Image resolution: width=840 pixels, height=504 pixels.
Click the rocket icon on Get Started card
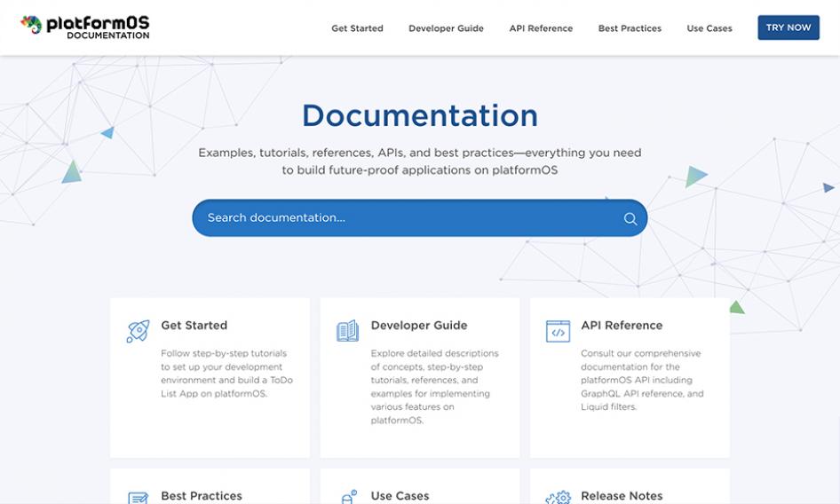tap(138, 331)
